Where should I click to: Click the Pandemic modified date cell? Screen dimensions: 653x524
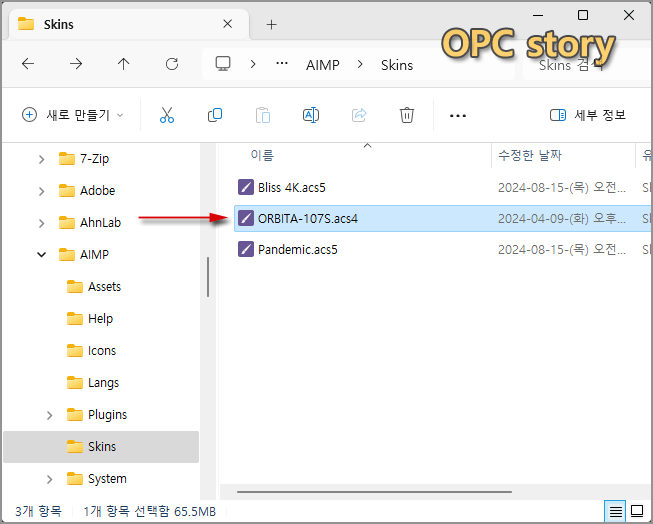(x=562, y=250)
